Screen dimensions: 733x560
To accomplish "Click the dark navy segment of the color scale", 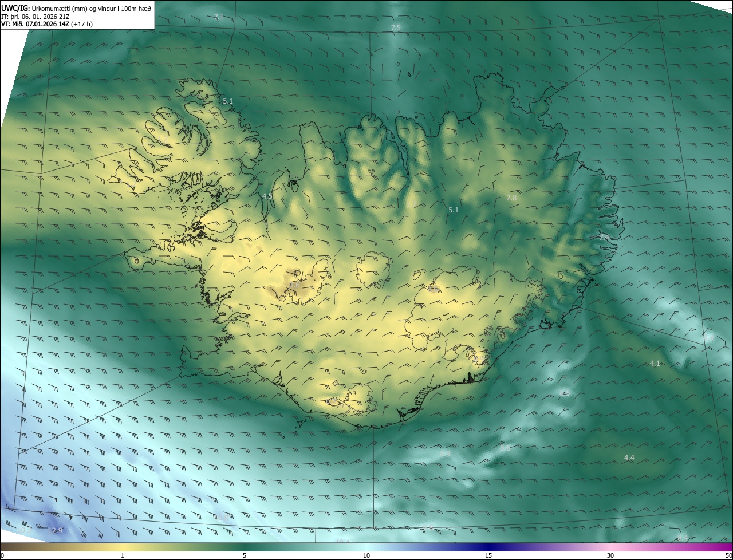I will (x=488, y=547).
